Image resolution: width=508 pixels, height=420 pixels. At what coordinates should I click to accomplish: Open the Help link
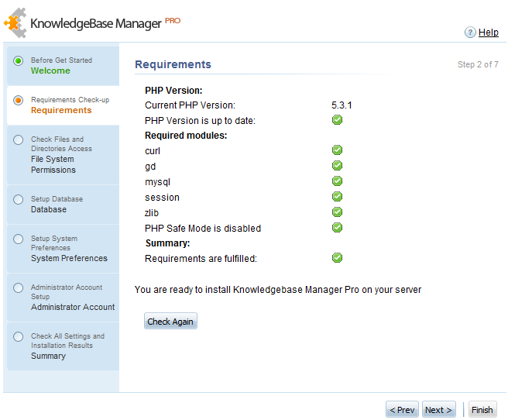488,33
